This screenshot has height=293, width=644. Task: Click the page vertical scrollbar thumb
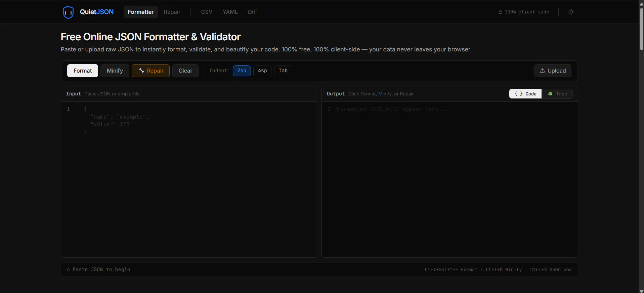pos(641,29)
